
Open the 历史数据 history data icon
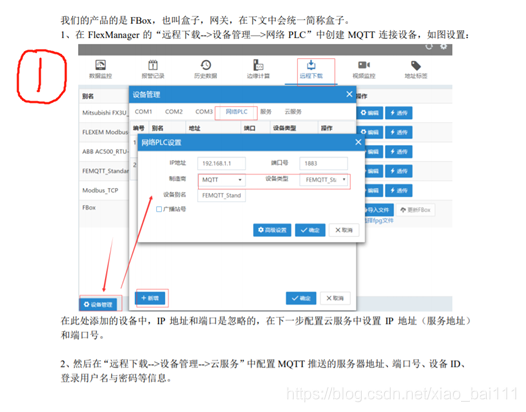206,69
